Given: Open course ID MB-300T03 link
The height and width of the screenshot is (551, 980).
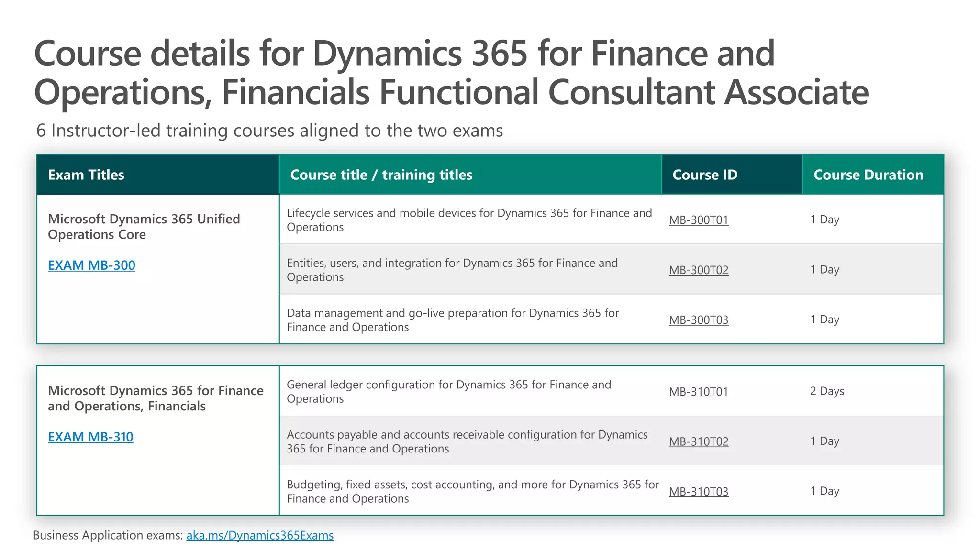Looking at the screenshot, I should (699, 320).
